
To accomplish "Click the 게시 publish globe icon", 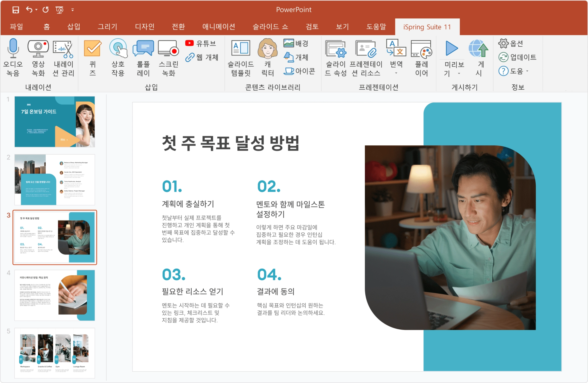I will 478,48.
